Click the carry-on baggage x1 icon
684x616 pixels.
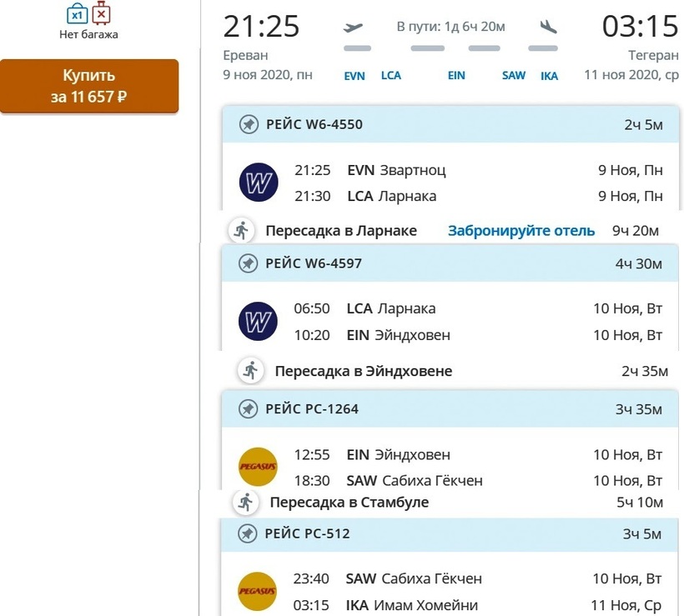(77, 13)
